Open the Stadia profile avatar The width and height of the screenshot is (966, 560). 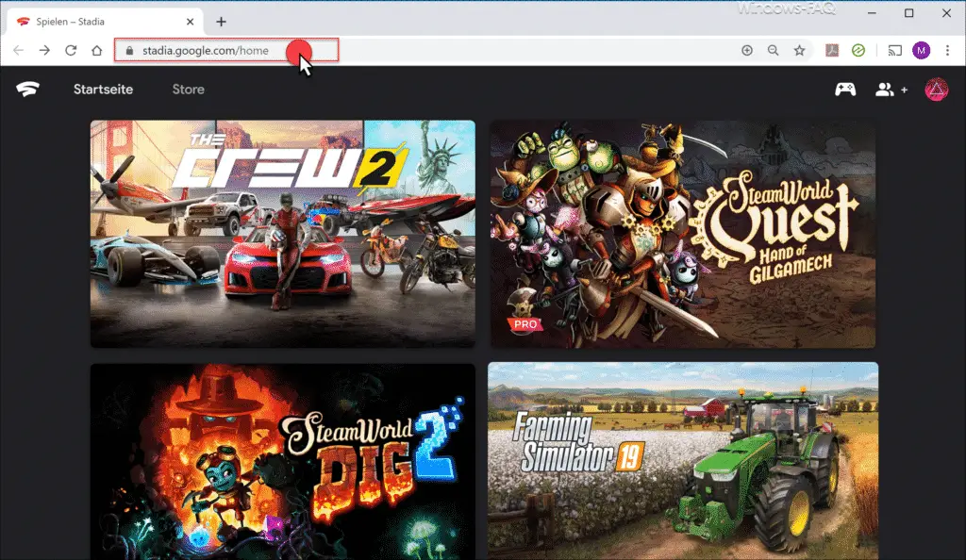[937, 90]
